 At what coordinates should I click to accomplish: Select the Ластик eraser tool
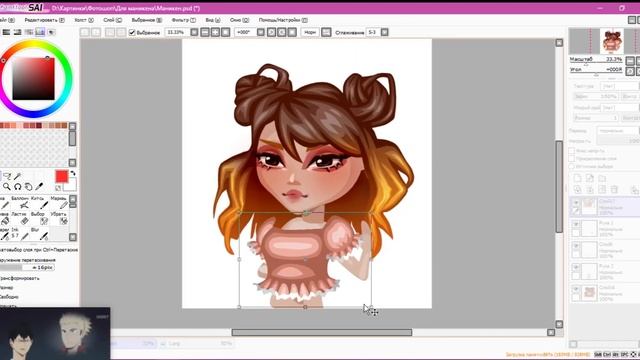[x=21, y=218]
